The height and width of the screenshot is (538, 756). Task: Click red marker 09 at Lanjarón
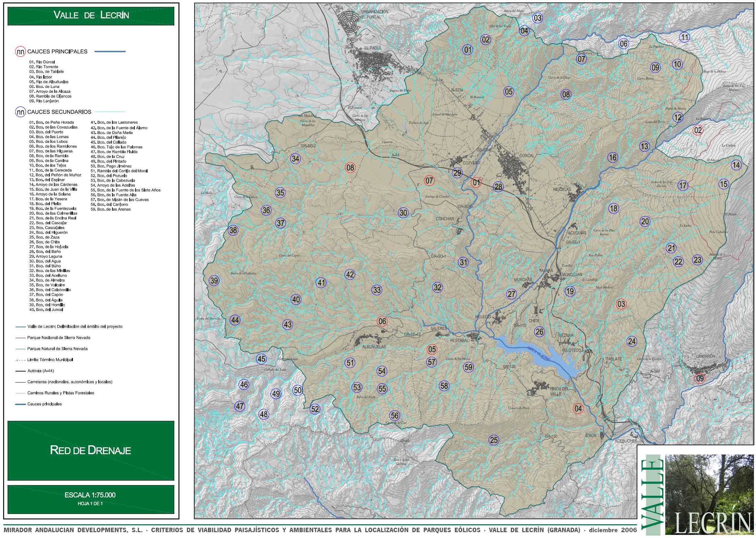pyautogui.click(x=700, y=379)
